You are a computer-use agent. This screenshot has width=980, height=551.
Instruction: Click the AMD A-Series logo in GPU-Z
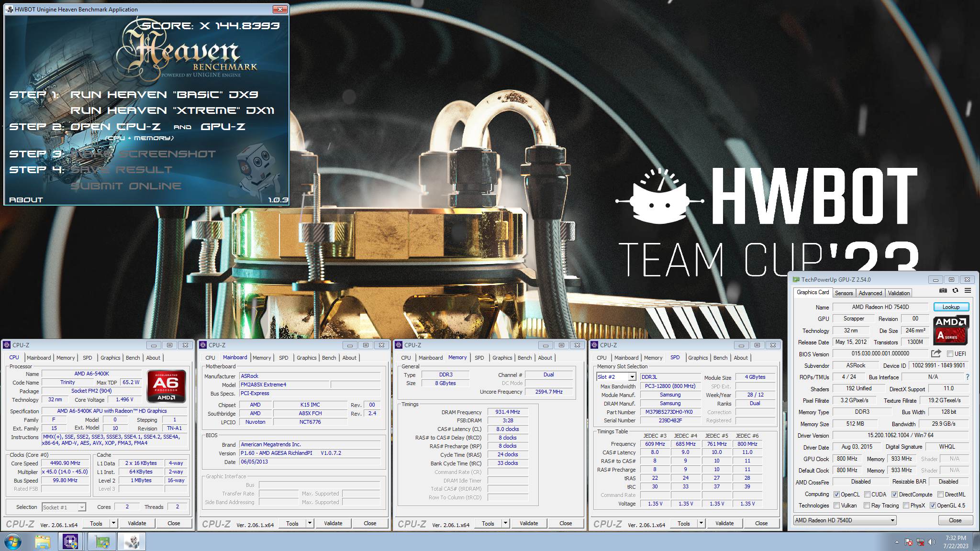coord(951,330)
